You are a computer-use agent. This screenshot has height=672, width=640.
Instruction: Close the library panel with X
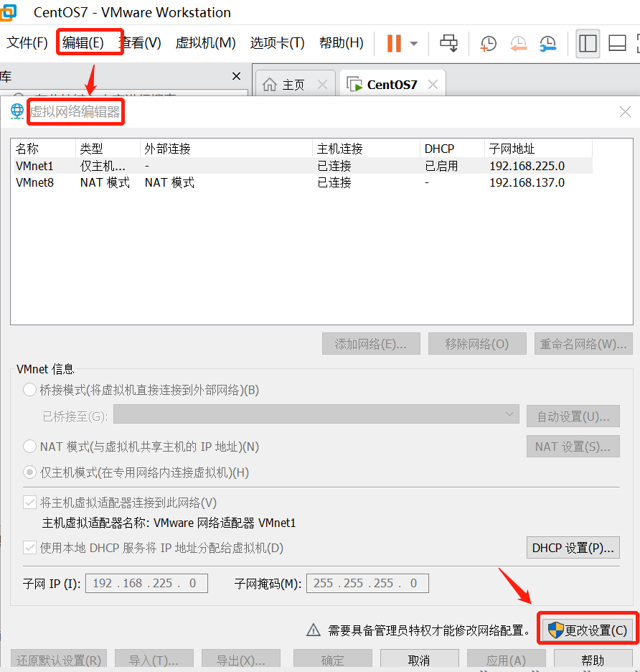236,76
